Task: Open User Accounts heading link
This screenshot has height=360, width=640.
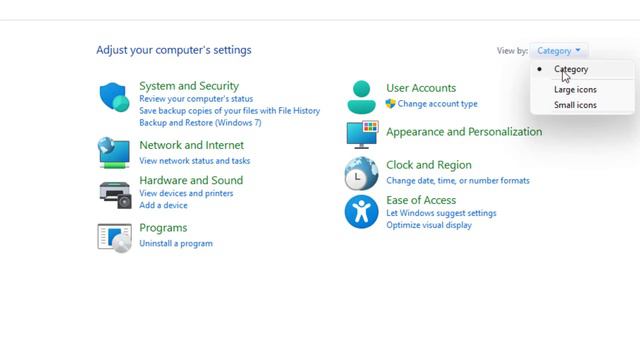Action: (x=421, y=88)
